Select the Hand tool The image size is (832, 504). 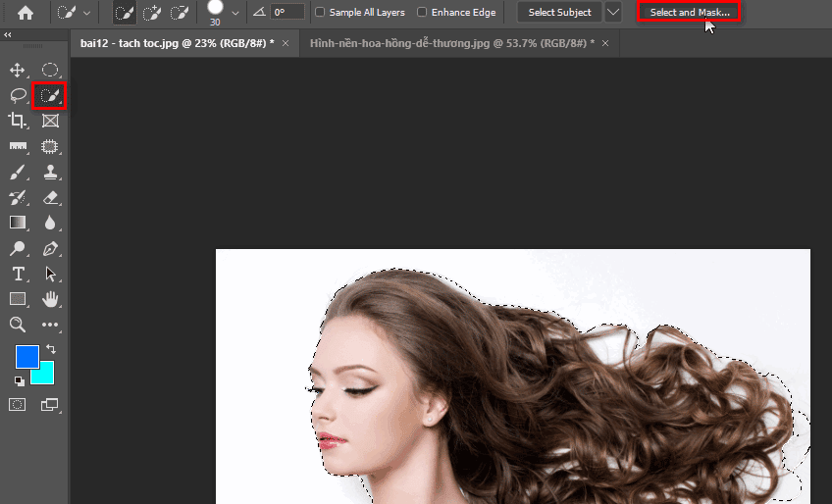pos(50,299)
